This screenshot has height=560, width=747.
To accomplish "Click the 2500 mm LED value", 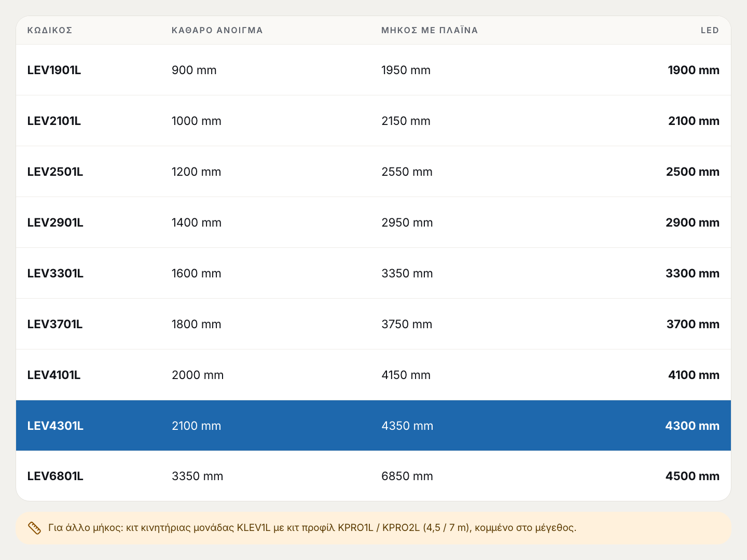I will (x=693, y=172).
